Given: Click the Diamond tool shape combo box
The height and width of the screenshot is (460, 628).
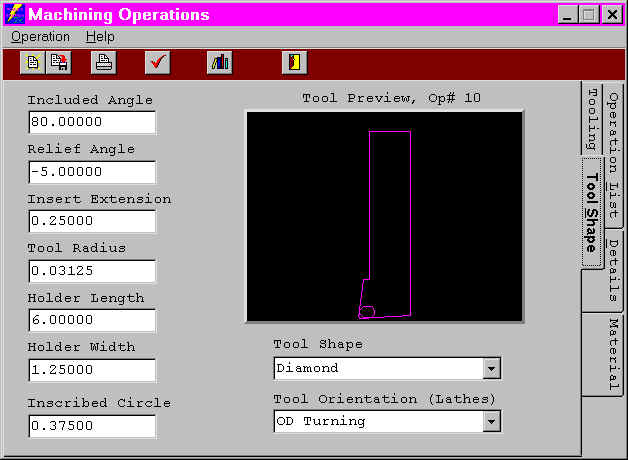Looking at the screenshot, I should point(387,368).
